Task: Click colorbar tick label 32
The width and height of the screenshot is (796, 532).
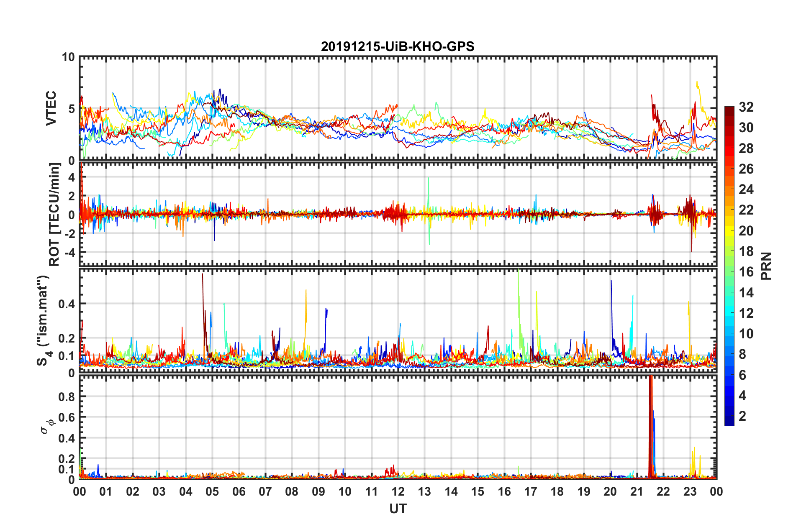Action: pyautogui.click(x=746, y=107)
